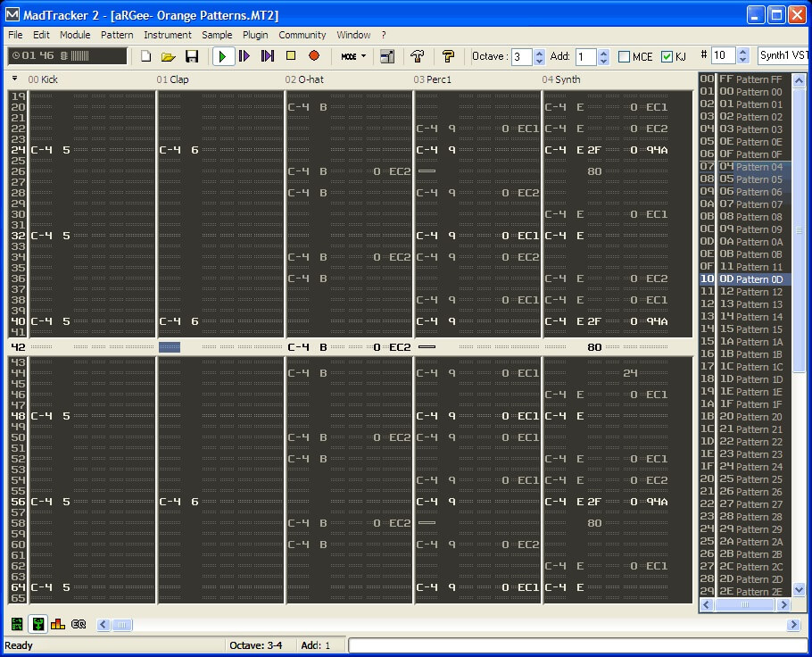
Task: Open the MODE dropdown in toolbar
Action: point(353,56)
